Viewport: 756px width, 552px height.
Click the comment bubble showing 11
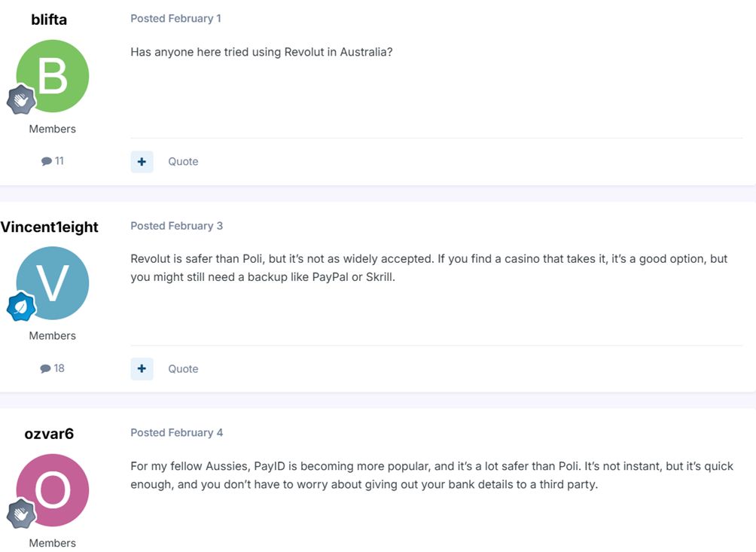52,161
